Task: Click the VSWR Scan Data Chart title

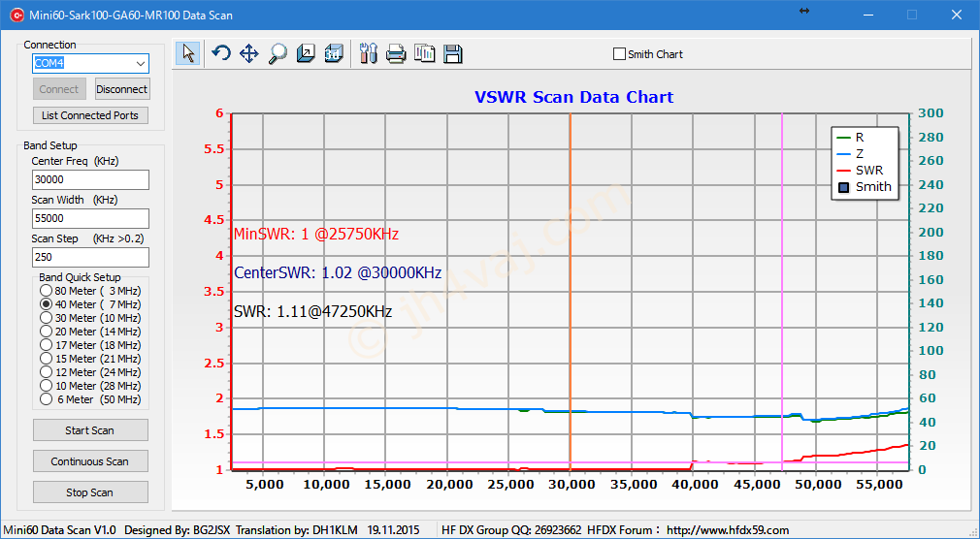Action: click(573, 98)
